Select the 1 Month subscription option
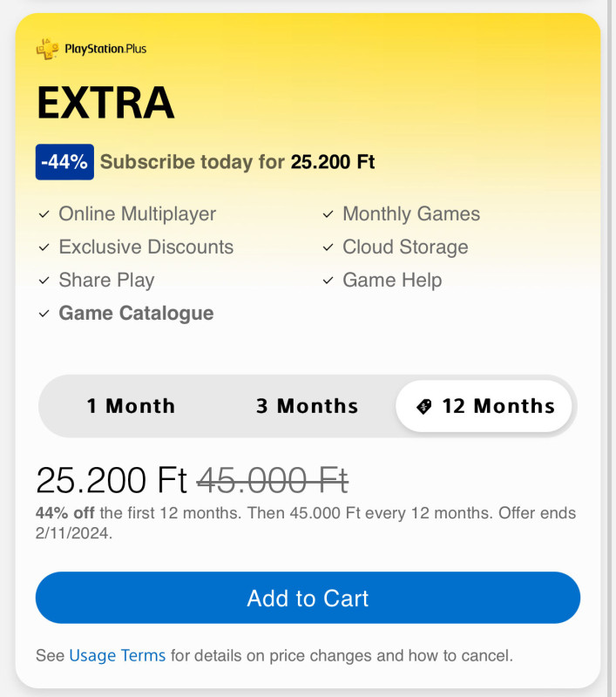Image resolution: width=616 pixels, height=697 pixels. click(131, 406)
